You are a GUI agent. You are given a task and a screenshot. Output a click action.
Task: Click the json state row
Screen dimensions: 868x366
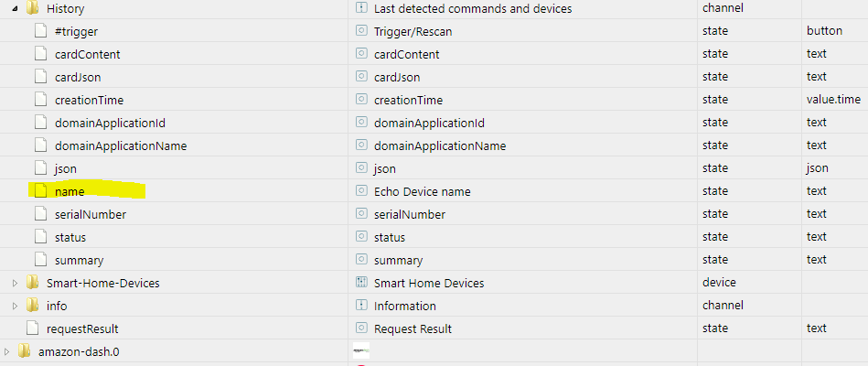[x=65, y=168]
